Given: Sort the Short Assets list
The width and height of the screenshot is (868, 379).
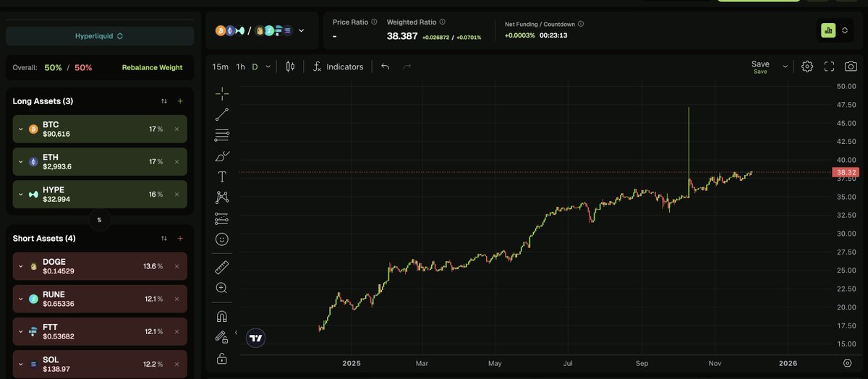Looking at the screenshot, I should (164, 238).
